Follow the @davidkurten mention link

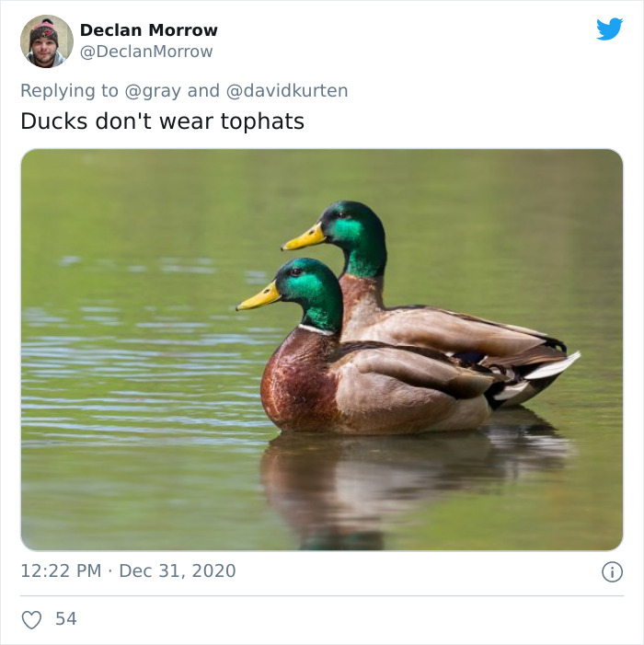pyautogui.click(x=287, y=90)
